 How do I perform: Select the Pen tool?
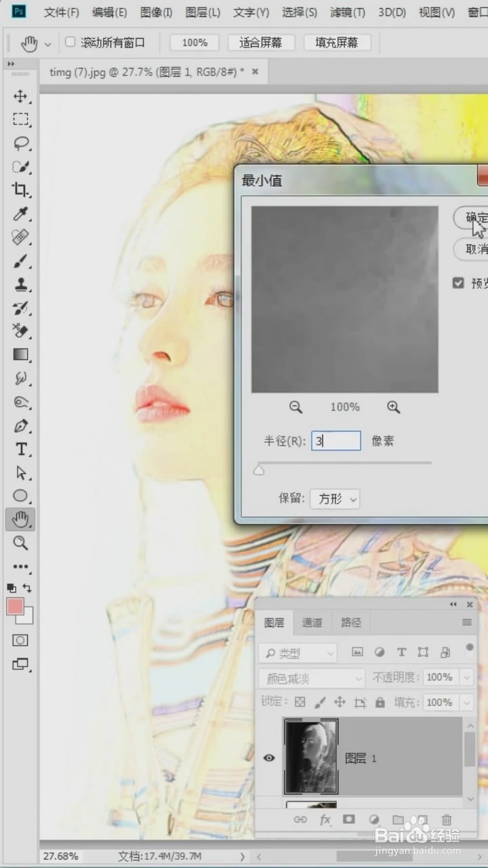(20, 426)
